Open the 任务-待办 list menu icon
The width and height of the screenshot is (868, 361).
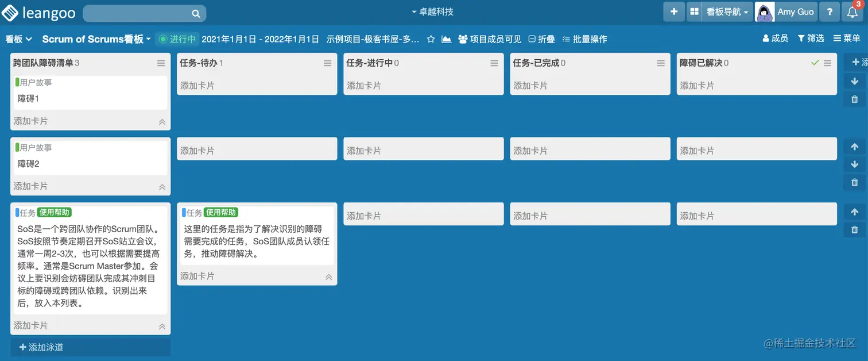tap(328, 63)
